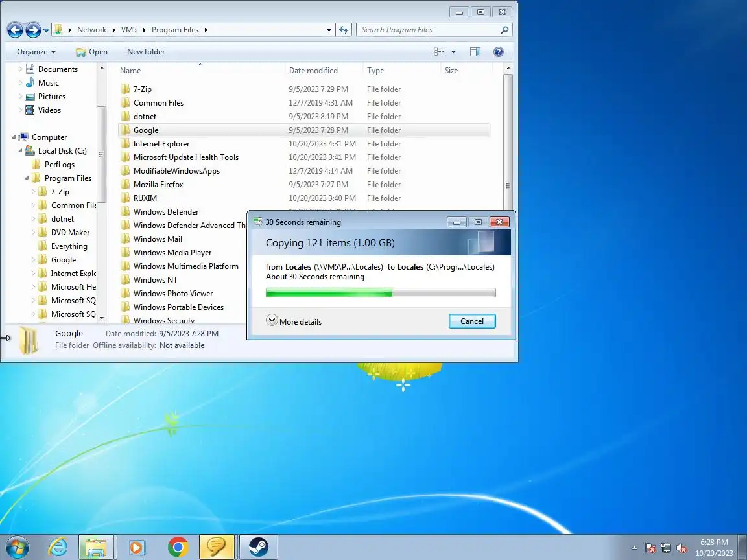The height and width of the screenshot is (560, 747).
Task: Select Documents library in navigation pane
Action: (x=58, y=69)
